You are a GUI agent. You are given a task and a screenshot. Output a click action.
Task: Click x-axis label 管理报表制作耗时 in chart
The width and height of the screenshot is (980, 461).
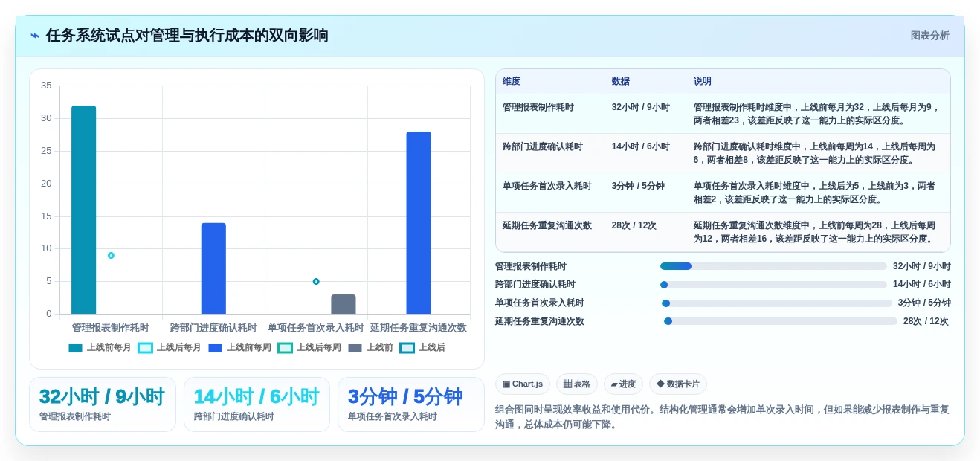point(111,328)
